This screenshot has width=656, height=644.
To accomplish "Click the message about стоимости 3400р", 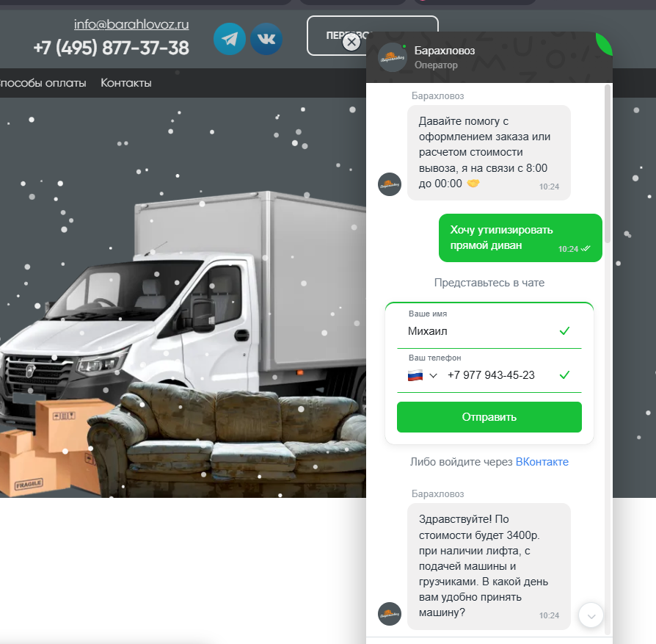I will (489, 566).
